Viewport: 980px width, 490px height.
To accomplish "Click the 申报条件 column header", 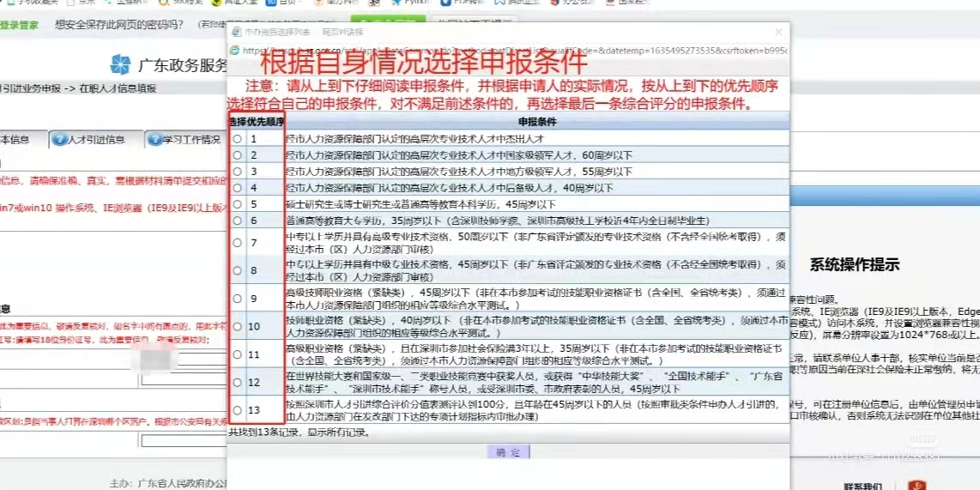I will point(537,122).
